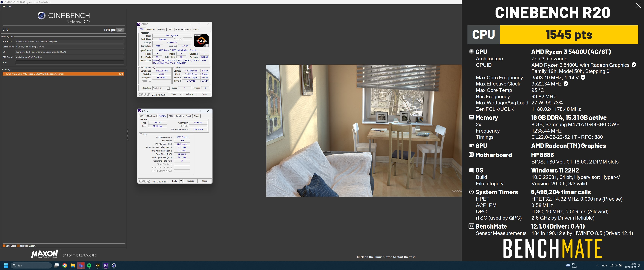Click the NOB keyboard language indicator
This screenshot has height=270, width=644.
coord(604,265)
